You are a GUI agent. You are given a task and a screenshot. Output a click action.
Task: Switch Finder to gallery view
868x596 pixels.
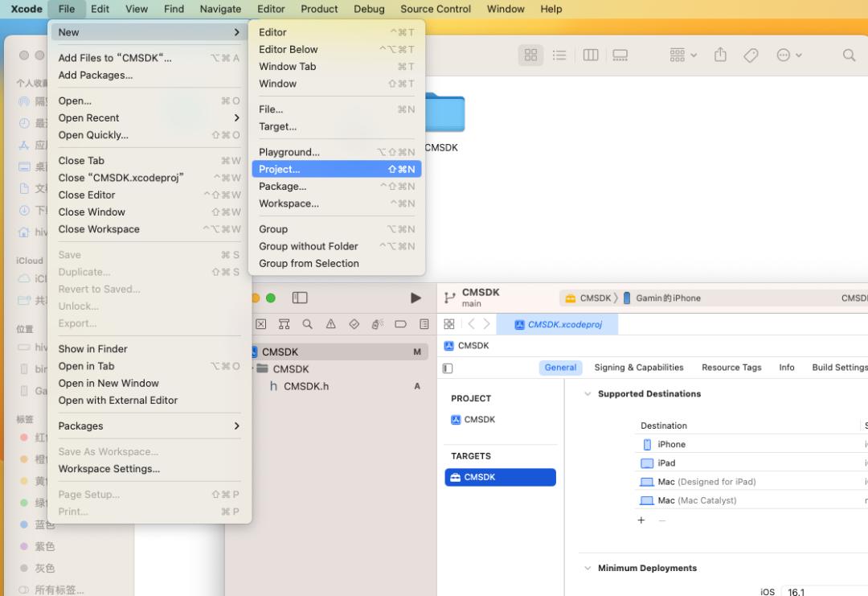(620, 55)
